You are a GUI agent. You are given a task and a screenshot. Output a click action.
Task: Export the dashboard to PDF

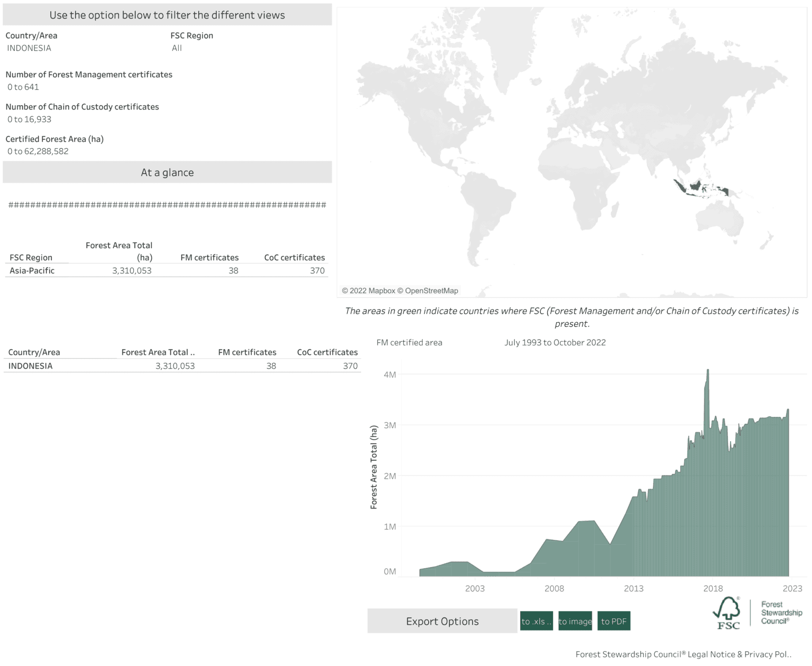click(614, 622)
